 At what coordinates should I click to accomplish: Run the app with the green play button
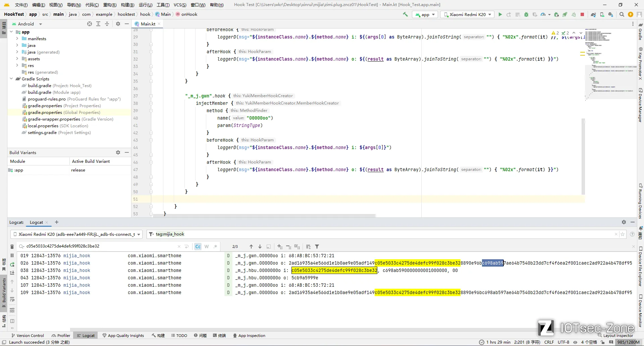[x=500, y=14]
